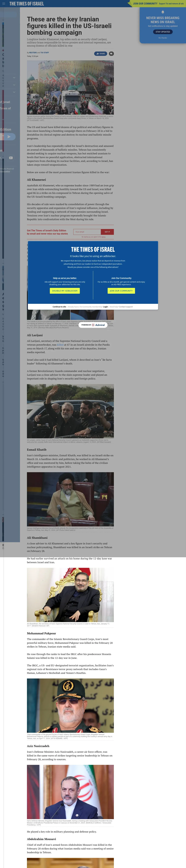Click yellow Join Our Community button in popup
Viewport: 186px width, 868px height.
tap(121, 290)
